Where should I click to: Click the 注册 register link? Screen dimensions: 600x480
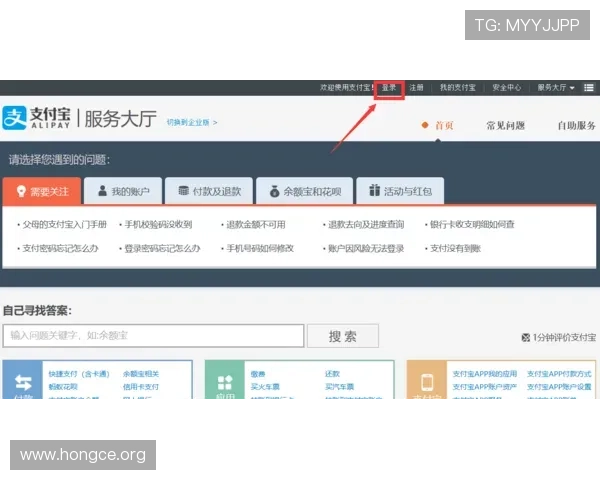pyautogui.click(x=416, y=88)
